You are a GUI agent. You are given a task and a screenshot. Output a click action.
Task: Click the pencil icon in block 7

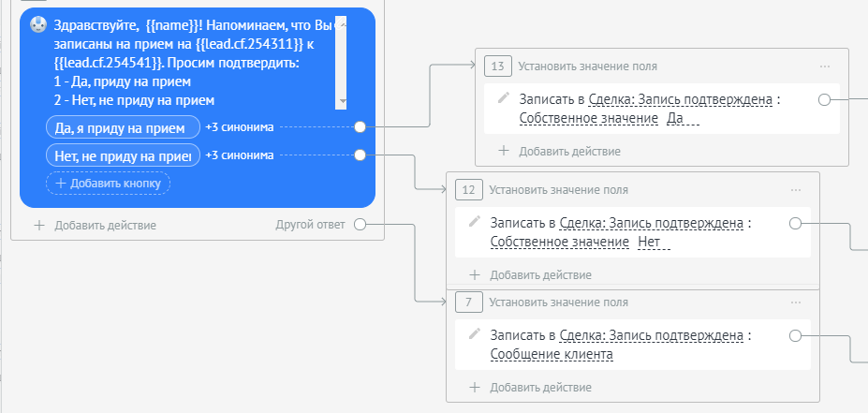(475, 333)
